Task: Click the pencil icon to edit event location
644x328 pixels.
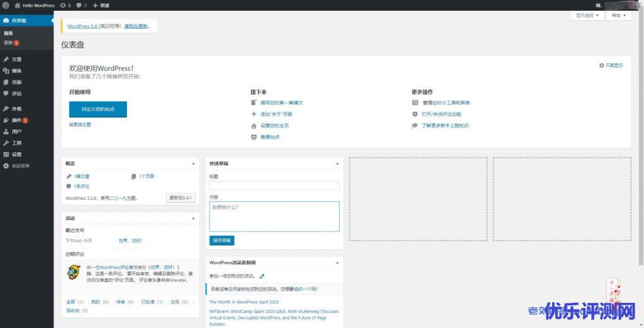Action: [262, 276]
